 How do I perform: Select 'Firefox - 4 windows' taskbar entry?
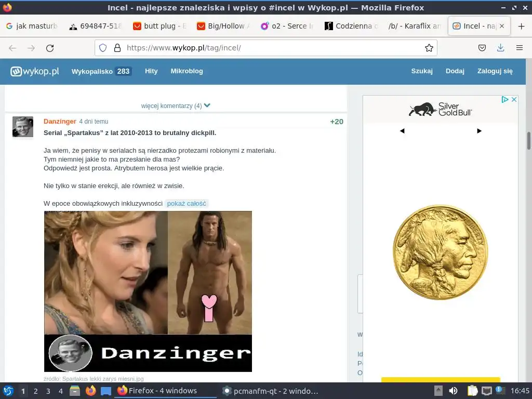[166, 391]
